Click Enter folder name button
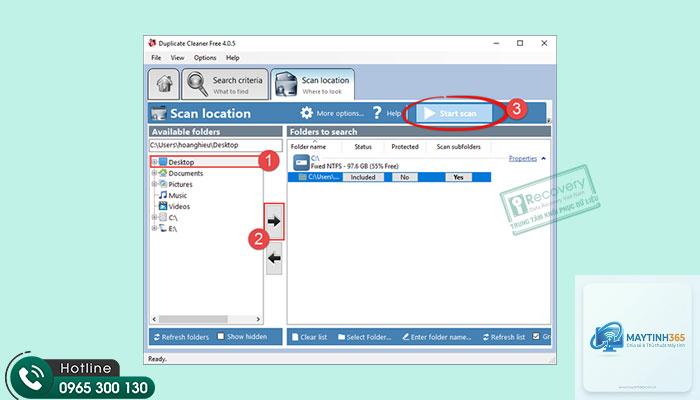The image size is (700, 400). [x=437, y=337]
